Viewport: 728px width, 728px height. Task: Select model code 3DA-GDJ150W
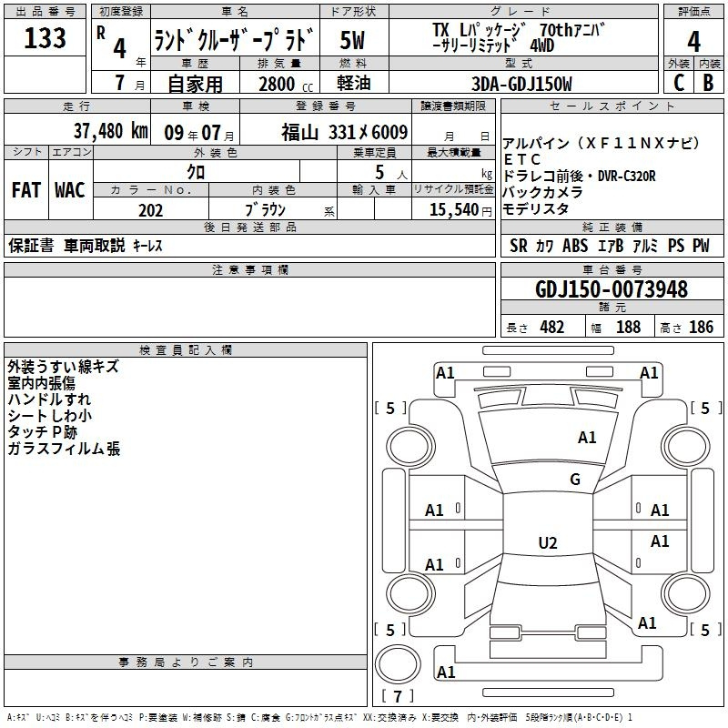(x=521, y=84)
